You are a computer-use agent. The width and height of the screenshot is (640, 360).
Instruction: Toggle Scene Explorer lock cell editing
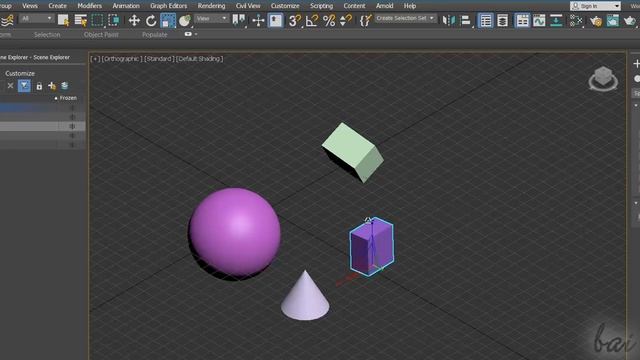tap(39, 86)
